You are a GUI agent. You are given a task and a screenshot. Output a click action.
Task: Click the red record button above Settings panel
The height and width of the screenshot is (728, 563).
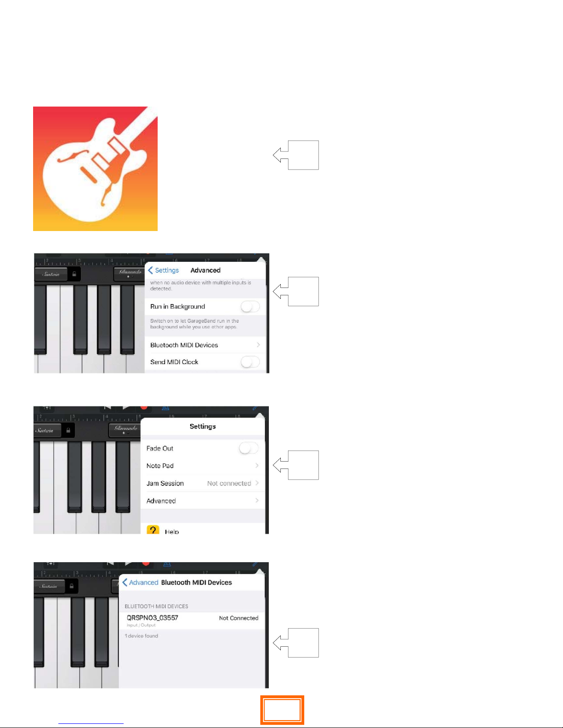point(144,407)
